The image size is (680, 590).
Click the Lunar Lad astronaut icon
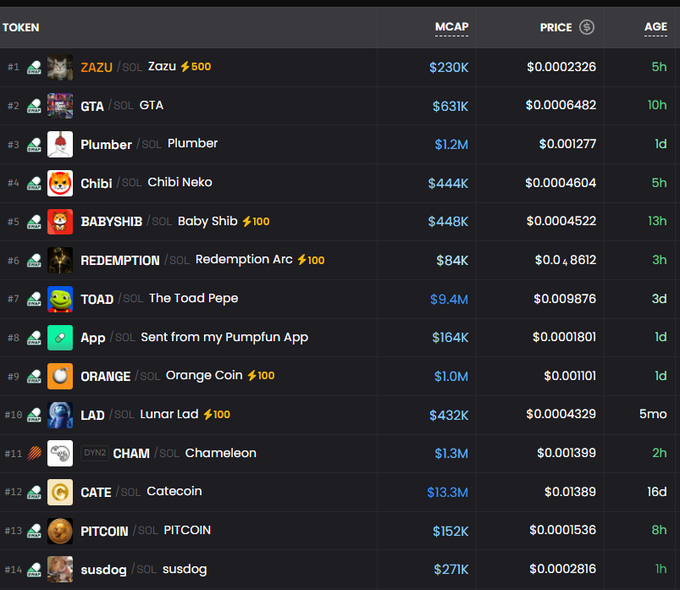(x=60, y=415)
